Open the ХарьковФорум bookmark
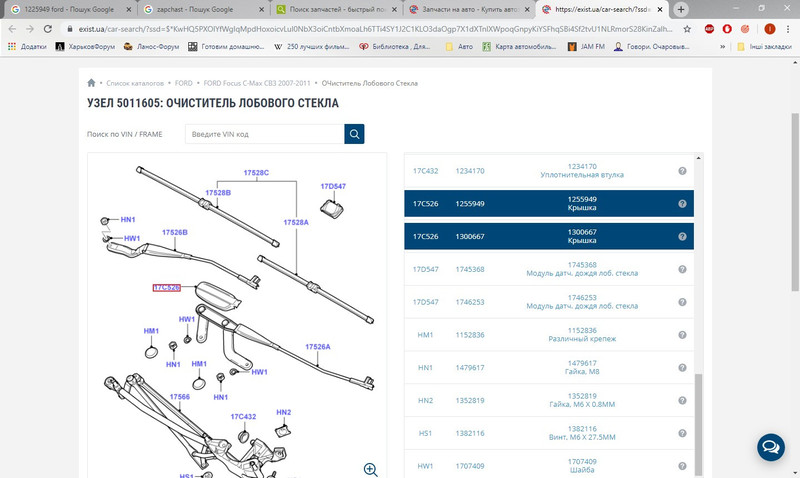 pos(85,46)
